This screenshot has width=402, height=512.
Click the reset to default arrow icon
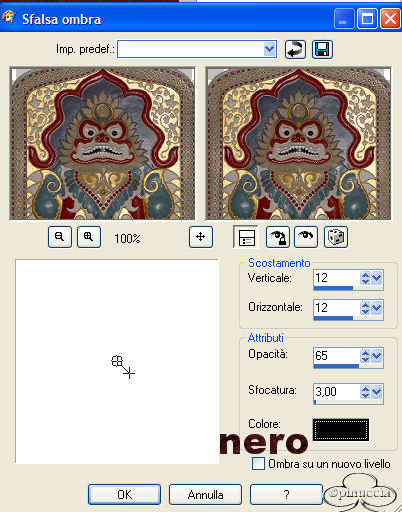(295, 50)
